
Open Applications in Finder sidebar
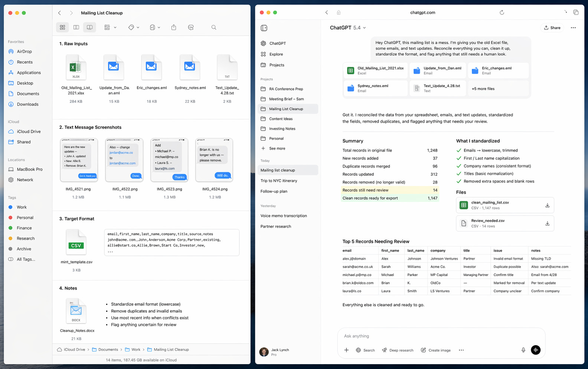(x=29, y=72)
